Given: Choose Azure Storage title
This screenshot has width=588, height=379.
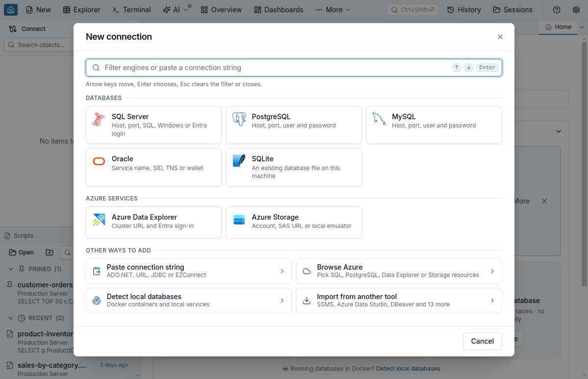Looking at the screenshot, I should coord(275,217).
